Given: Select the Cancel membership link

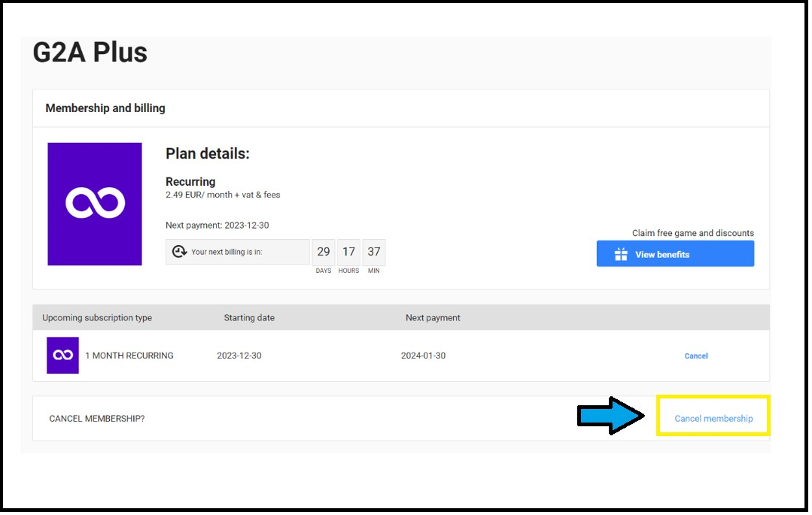Looking at the screenshot, I should point(713,419).
